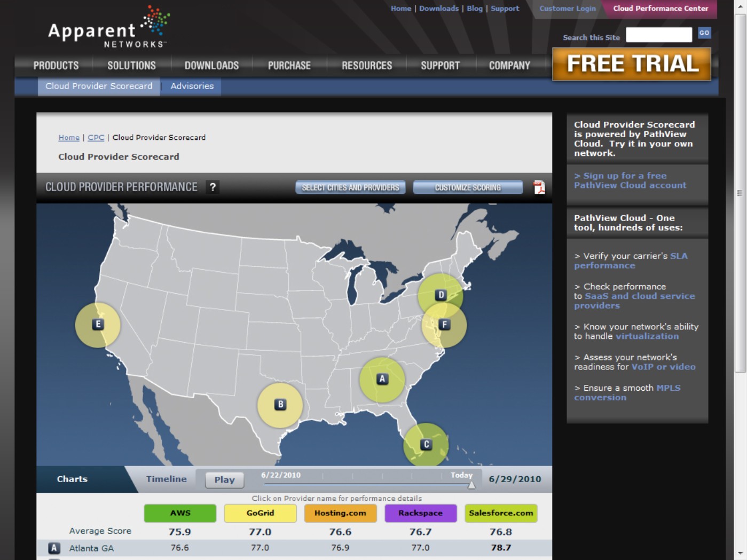Play the timeline animation
Image resolution: width=747 pixels, height=560 pixels.
click(x=224, y=479)
